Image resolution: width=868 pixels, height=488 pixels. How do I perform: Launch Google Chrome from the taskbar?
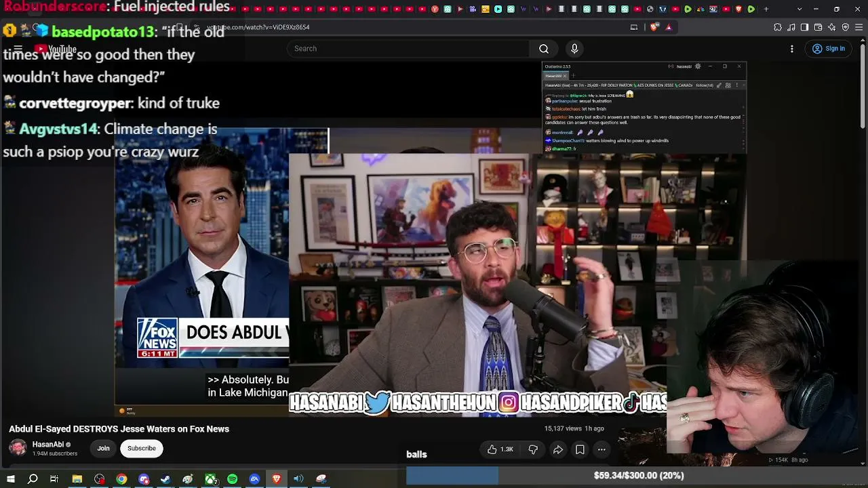coord(121,479)
